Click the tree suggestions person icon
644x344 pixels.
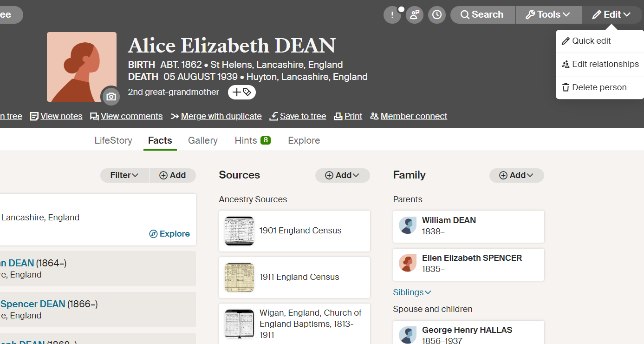415,14
